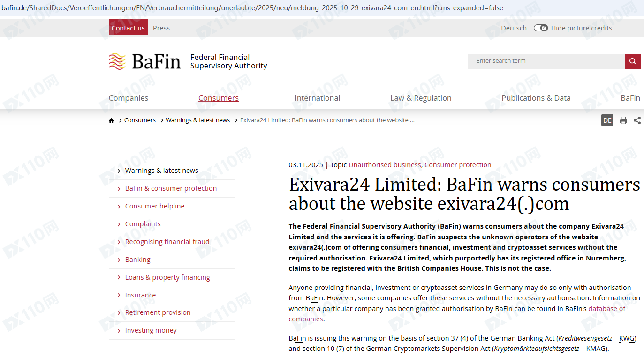Open the Companies menu
Viewport: 644px width, 356px height.
coord(129,98)
